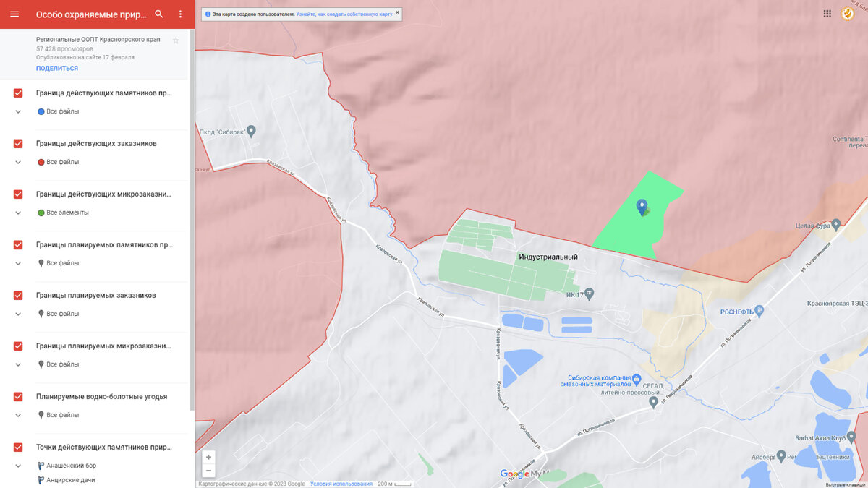Click map title Особо охраняемые прир...
The width and height of the screenshot is (868, 488).
[90, 14]
